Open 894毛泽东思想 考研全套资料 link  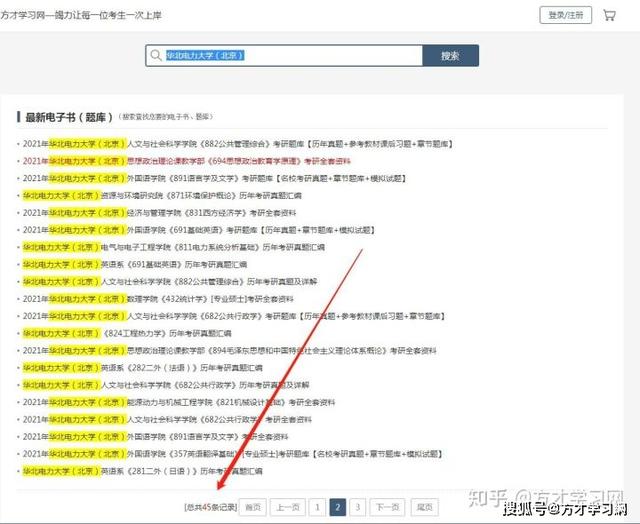[x=230, y=351]
